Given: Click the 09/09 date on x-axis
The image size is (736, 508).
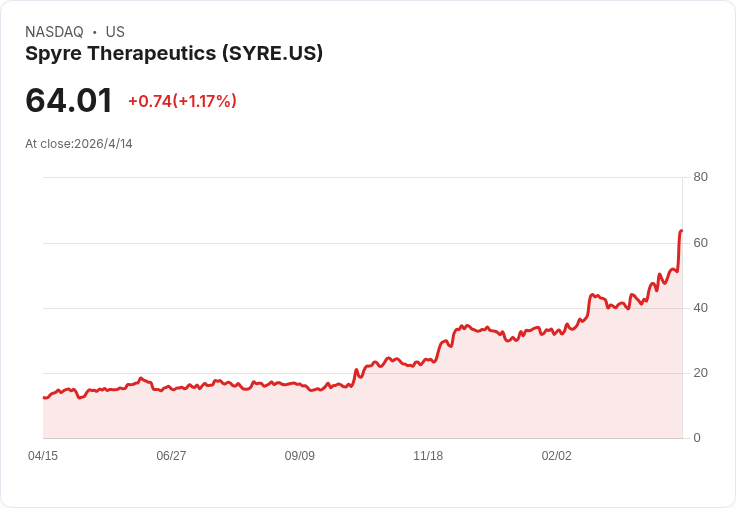Looking at the screenshot, I should [x=299, y=456].
